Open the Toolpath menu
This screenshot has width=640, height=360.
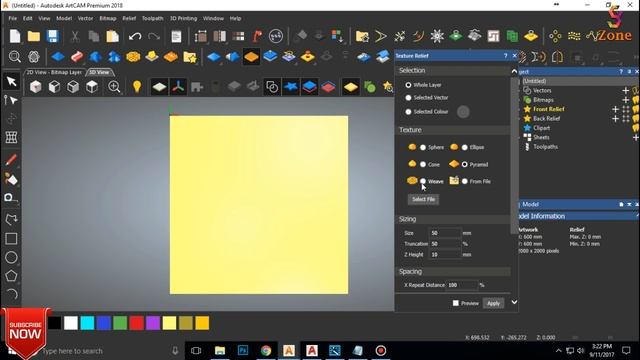[152, 18]
